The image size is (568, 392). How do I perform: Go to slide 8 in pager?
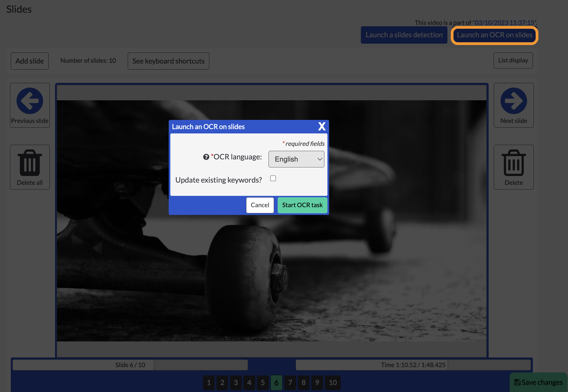(x=304, y=383)
